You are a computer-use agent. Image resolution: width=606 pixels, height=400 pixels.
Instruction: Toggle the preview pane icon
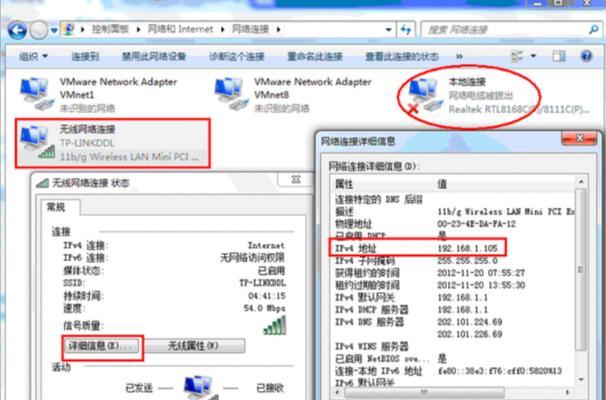point(558,56)
